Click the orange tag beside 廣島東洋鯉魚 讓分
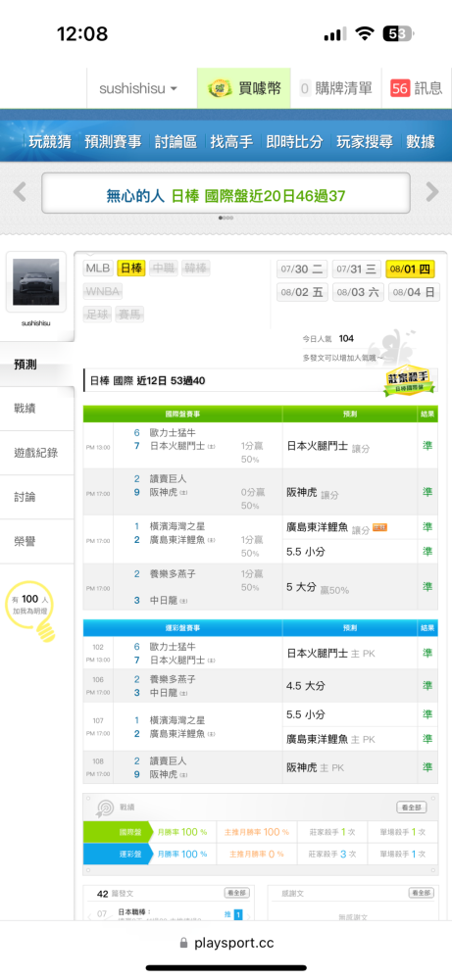452x980 pixels. pos(379,527)
